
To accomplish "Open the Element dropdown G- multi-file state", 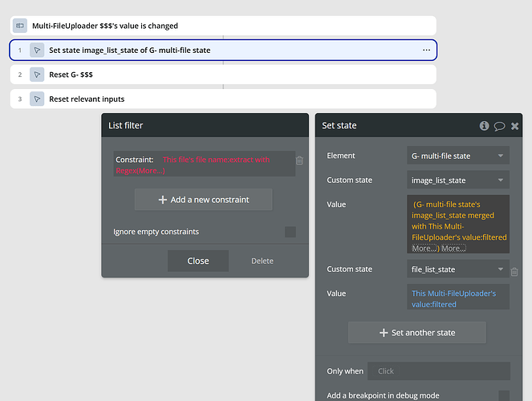I will point(458,156).
